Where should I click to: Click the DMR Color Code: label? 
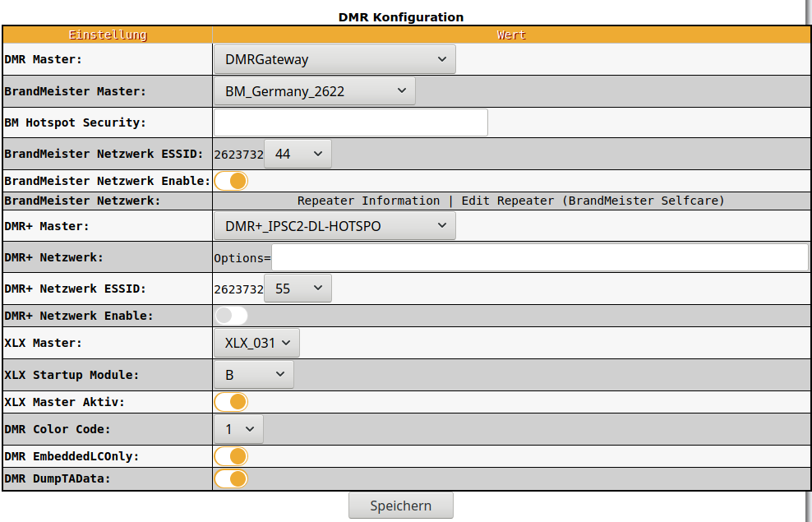58,429
